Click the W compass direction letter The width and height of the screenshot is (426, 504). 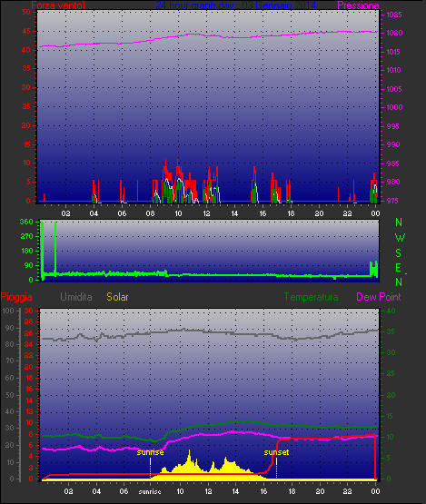tap(400, 238)
